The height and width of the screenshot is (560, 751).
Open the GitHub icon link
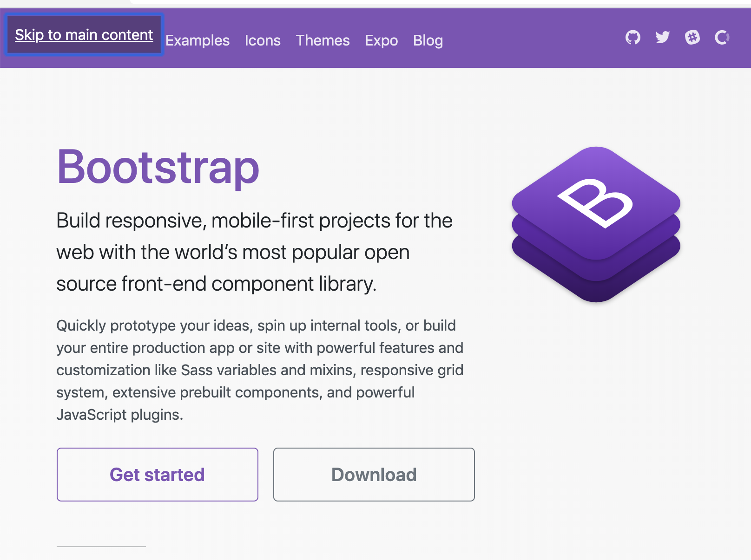click(x=632, y=37)
